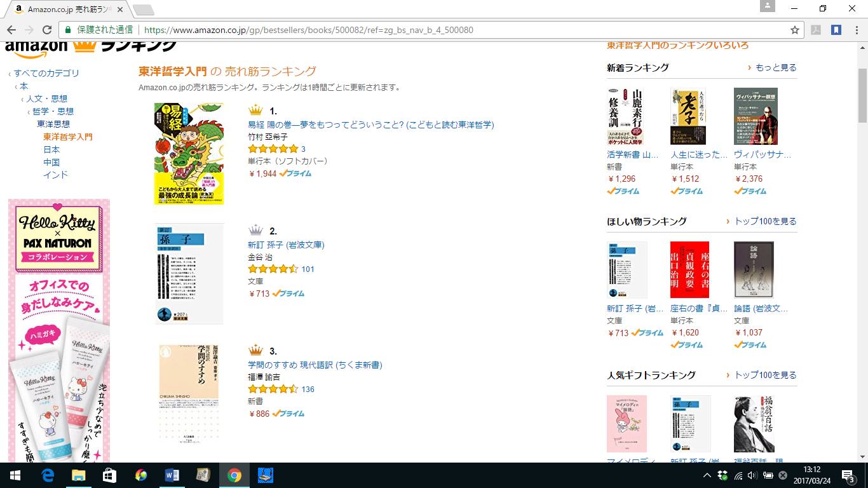
Task: Go back with the browser arrow
Action: 11,30
